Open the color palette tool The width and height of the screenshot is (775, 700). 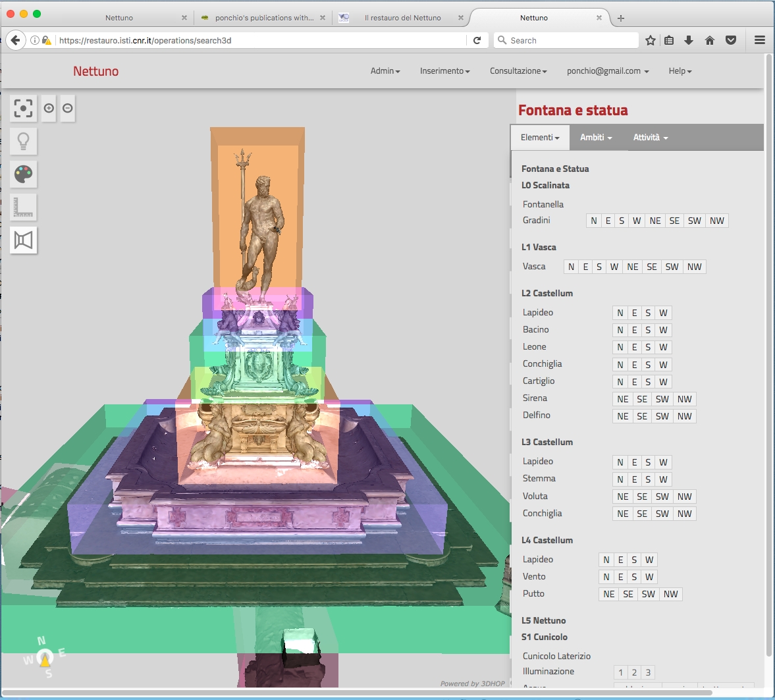tap(23, 174)
